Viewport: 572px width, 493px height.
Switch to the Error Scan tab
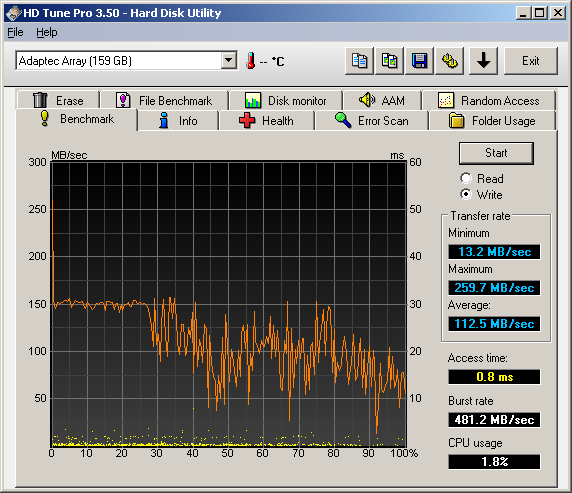click(x=371, y=120)
